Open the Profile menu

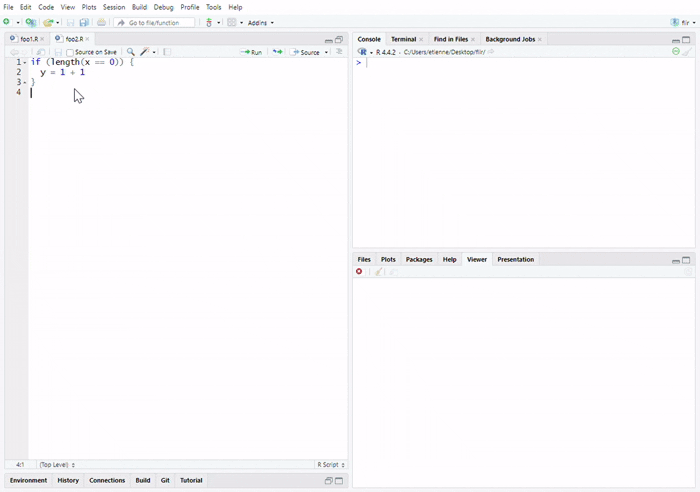pos(190,7)
